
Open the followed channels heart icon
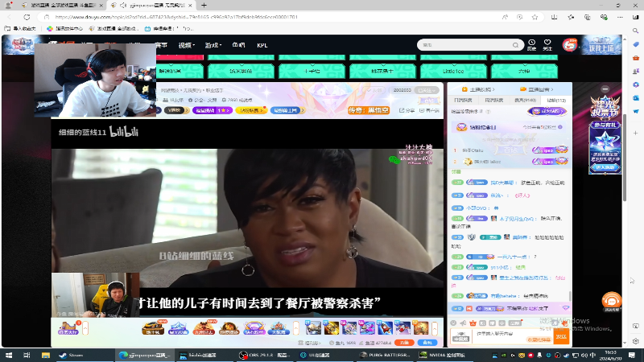pyautogui.click(x=547, y=45)
